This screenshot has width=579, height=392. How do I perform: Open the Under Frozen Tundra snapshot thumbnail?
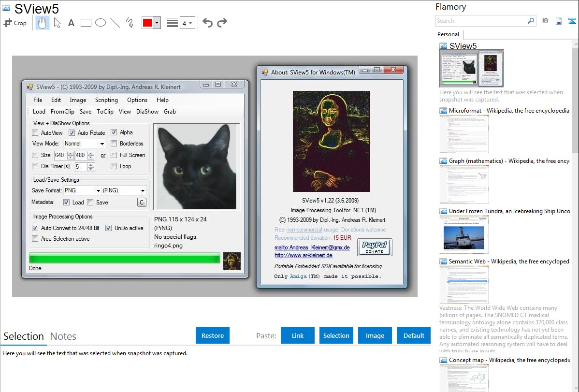point(464,234)
